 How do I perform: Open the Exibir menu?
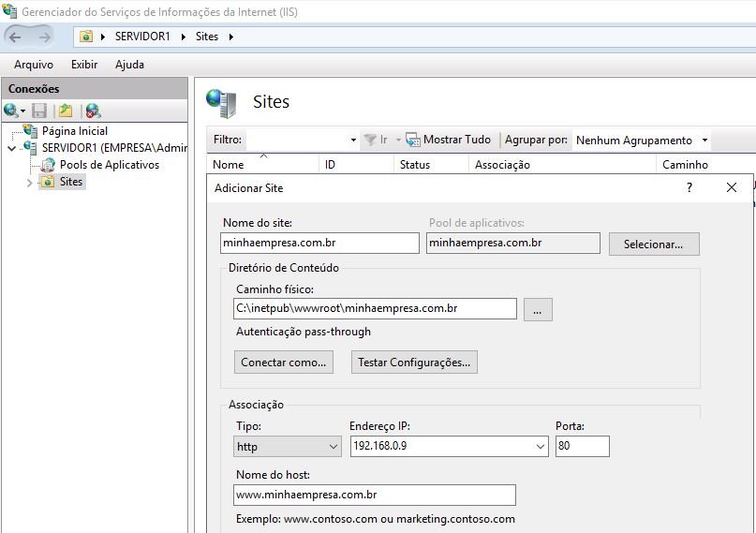pyautogui.click(x=84, y=65)
